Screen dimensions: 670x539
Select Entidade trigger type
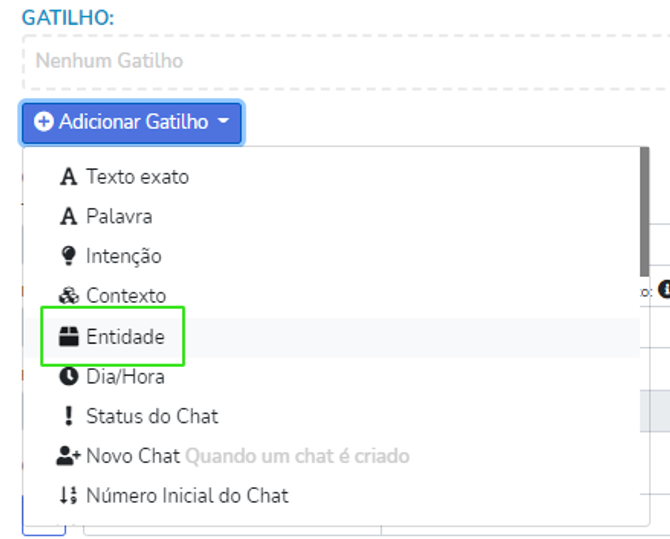coord(125,337)
